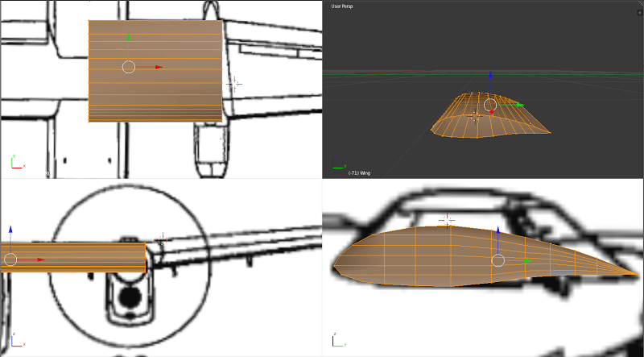
Task: Click the 3D cursor crosshair in top view
Action: coord(234,84)
